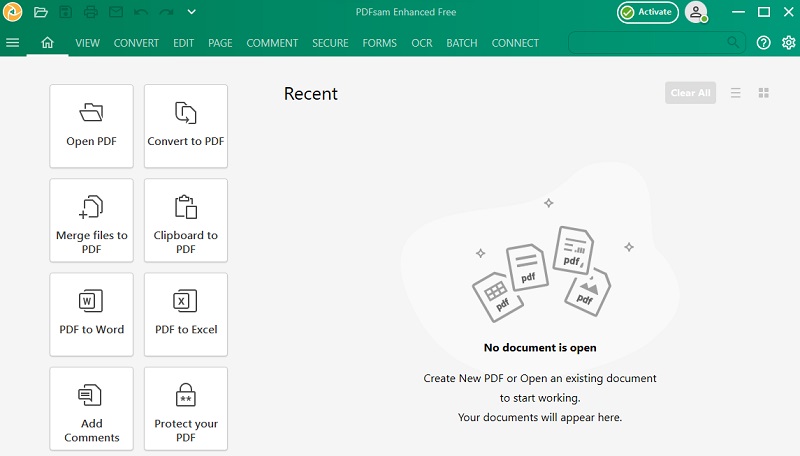Open the BATCH tab
This screenshot has width=800, height=456.
coord(462,43)
